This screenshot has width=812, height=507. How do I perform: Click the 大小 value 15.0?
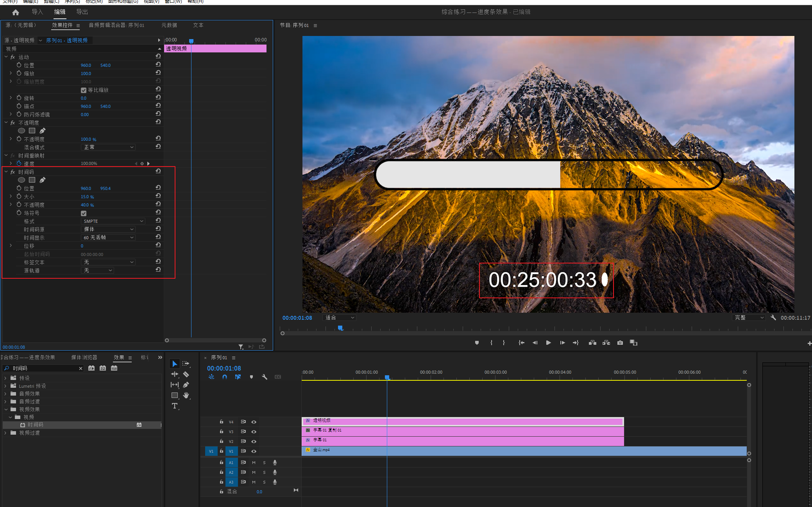point(85,197)
